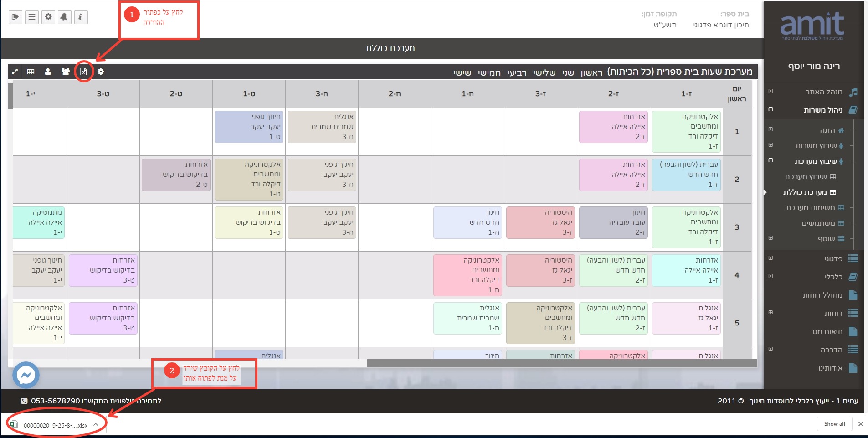This screenshot has width=868, height=438.
Task: Open אודותינו page
Action: (x=830, y=368)
